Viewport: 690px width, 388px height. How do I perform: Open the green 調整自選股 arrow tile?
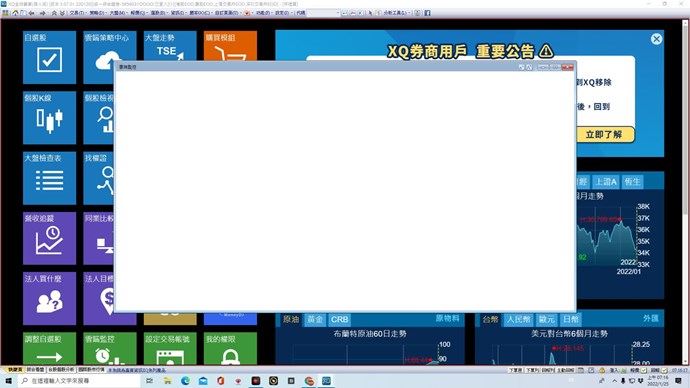tap(49, 348)
